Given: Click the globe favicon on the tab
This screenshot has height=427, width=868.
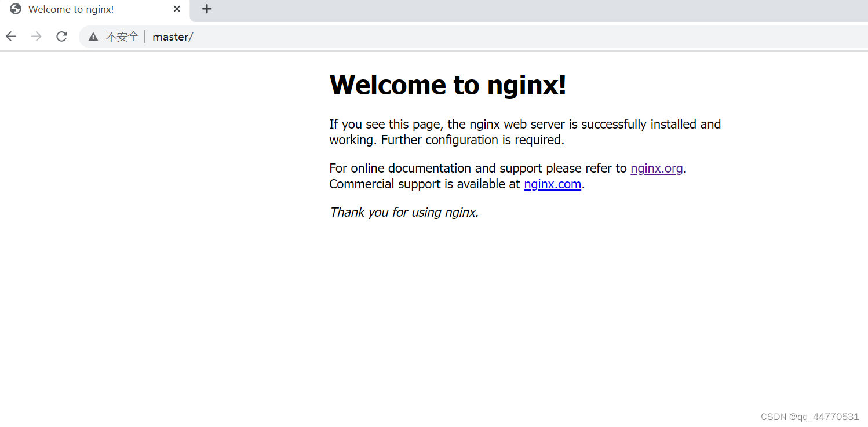Looking at the screenshot, I should click(16, 9).
